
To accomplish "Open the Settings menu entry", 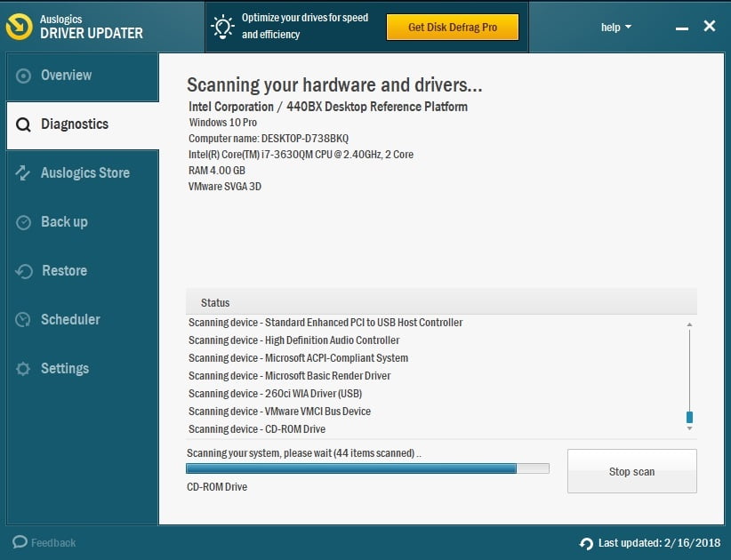I will tap(65, 368).
